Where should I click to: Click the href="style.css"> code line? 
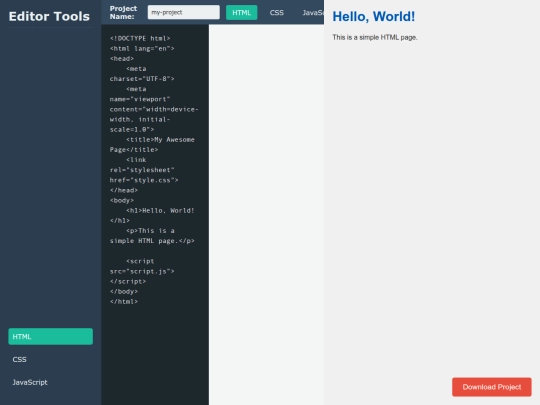(x=144, y=180)
